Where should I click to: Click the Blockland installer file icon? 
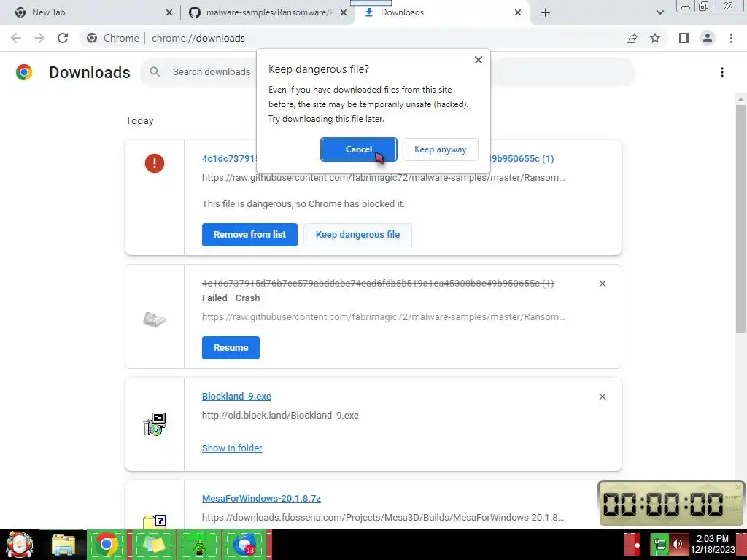(x=155, y=424)
